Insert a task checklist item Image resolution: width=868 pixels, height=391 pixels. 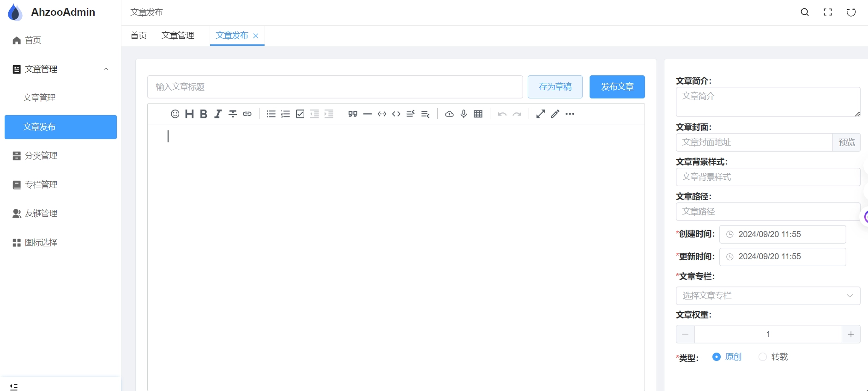pos(300,114)
